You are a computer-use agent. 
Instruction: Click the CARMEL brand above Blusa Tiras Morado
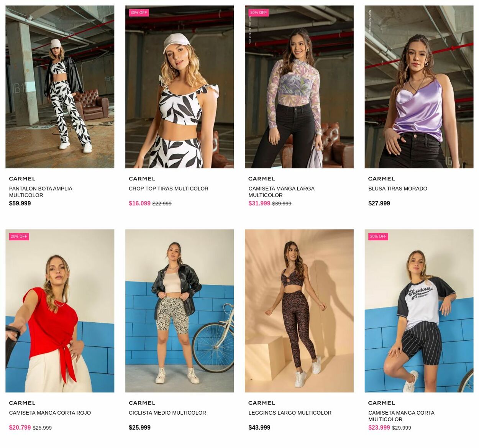pos(382,179)
